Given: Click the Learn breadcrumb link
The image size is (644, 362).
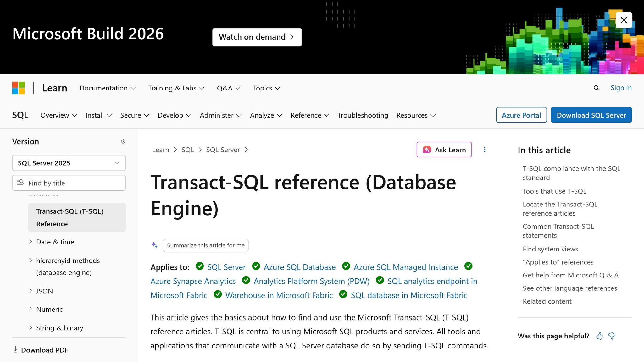Looking at the screenshot, I should click(x=161, y=150).
